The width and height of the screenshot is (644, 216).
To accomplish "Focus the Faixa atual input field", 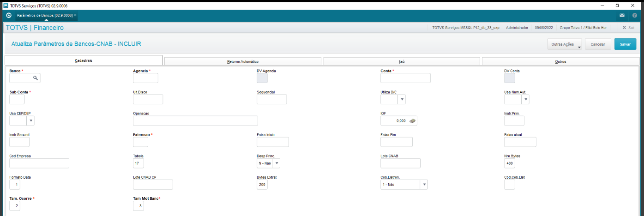I will [x=520, y=142].
